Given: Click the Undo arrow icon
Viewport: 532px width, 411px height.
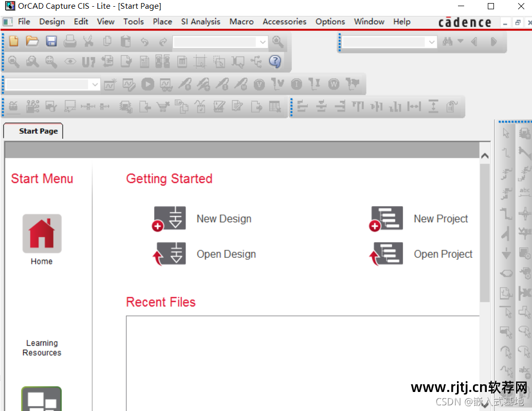Looking at the screenshot, I should pyautogui.click(x=144, y=42).
